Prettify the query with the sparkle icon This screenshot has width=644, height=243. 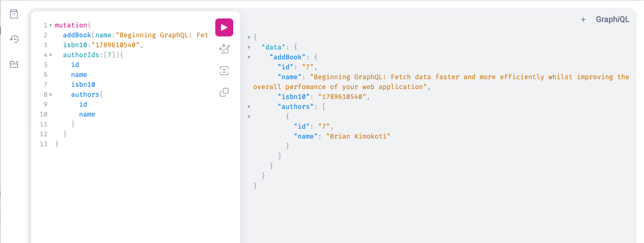(x=224, y=49)
